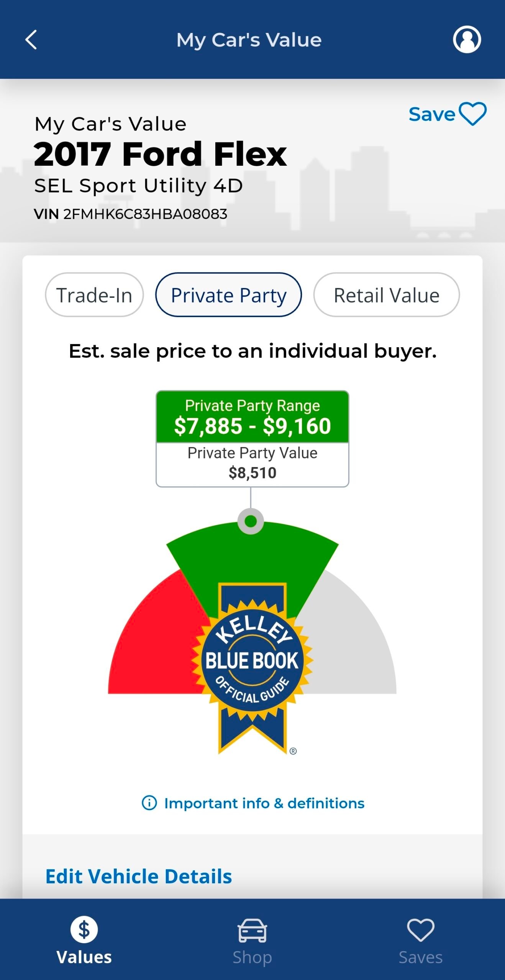
Task: Tap the VIN 2FMHK6C83HBA08083 text
Action: point(130,214)
